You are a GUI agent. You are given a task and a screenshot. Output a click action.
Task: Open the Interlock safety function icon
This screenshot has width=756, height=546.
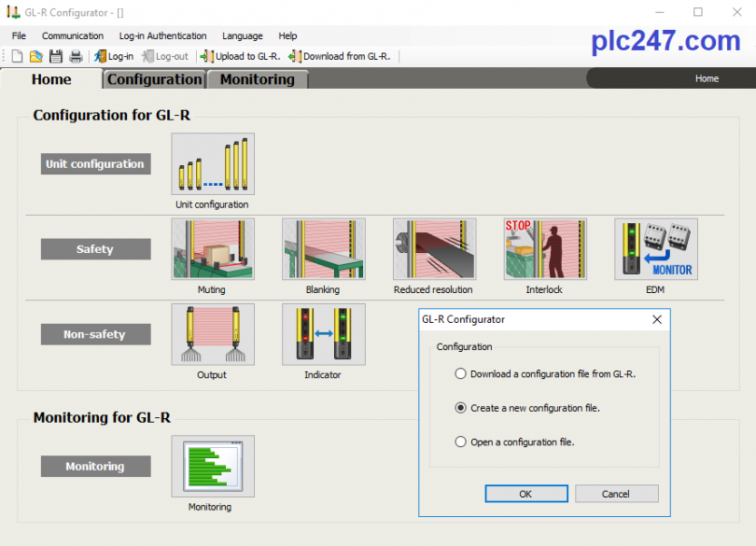[x=544, y=249]
